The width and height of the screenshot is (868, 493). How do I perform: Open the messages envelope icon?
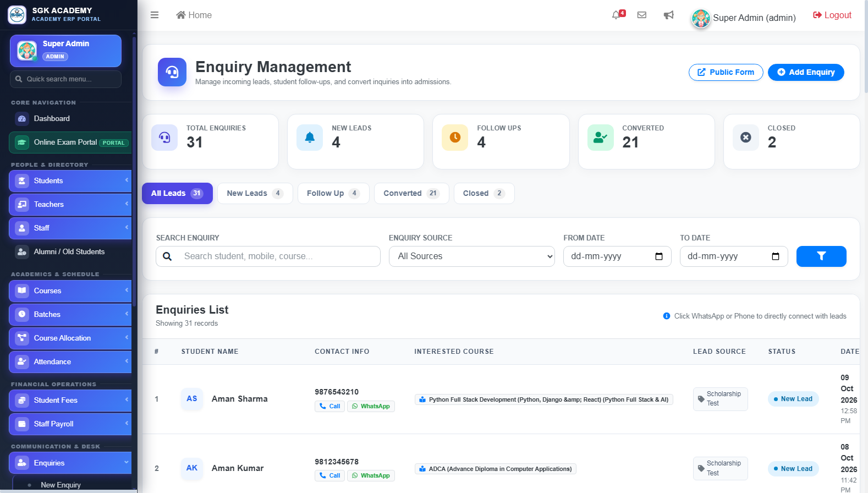(x=642, y=15)
